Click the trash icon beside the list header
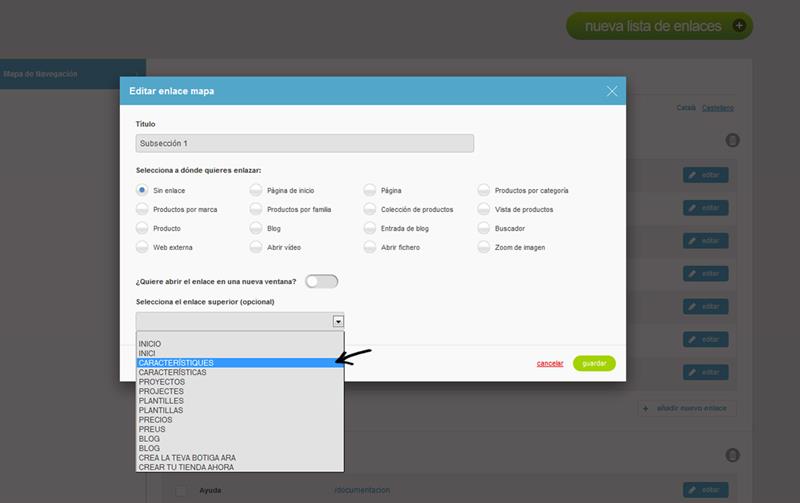Screen dimensions: 800x503 point(732,140)
